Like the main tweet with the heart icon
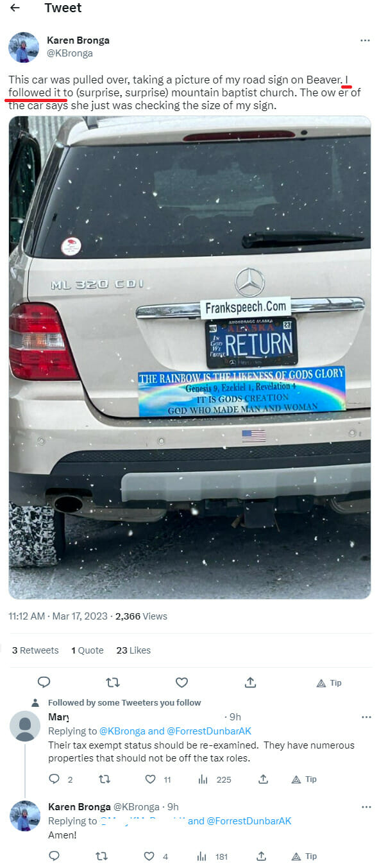This screenshot has height=868, width=379. 181,682
